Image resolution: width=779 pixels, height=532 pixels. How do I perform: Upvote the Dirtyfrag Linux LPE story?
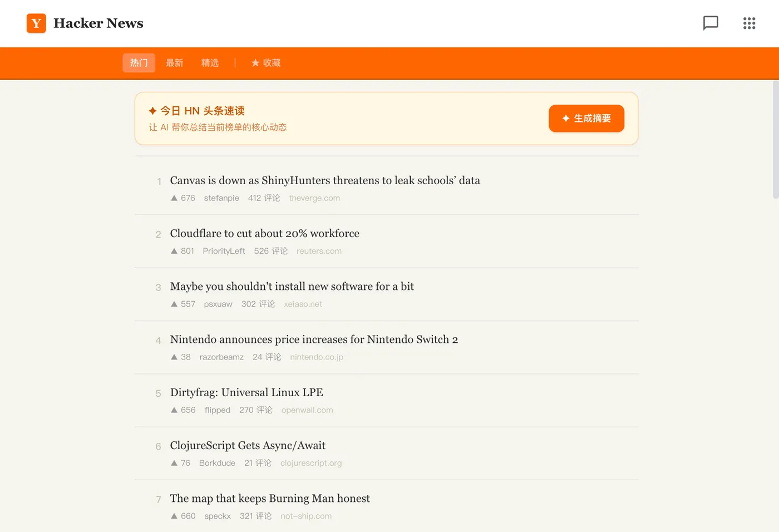point(174,410)
